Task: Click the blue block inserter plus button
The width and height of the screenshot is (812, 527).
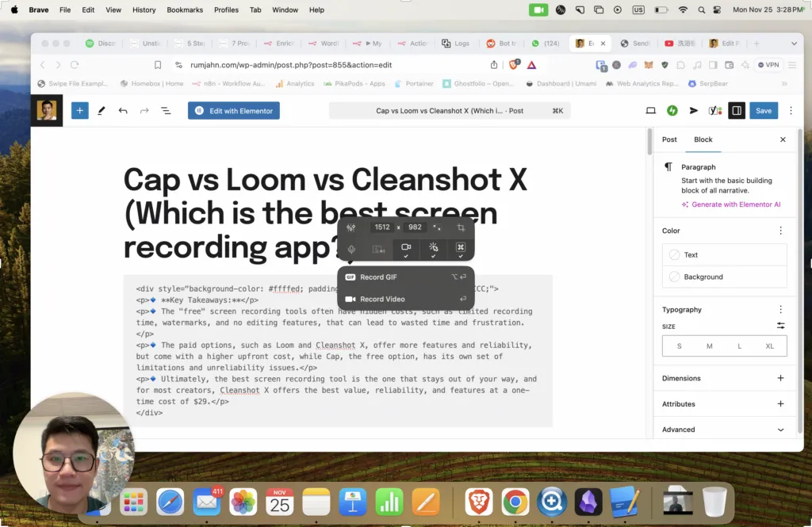Action: [80, 111]
